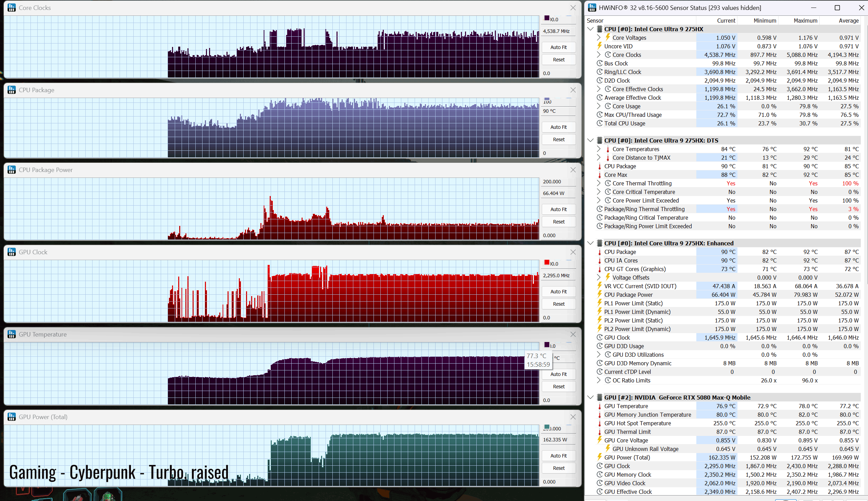Click the HWiNFO icon in GPU Clock graph title

[x=12, y=252]
